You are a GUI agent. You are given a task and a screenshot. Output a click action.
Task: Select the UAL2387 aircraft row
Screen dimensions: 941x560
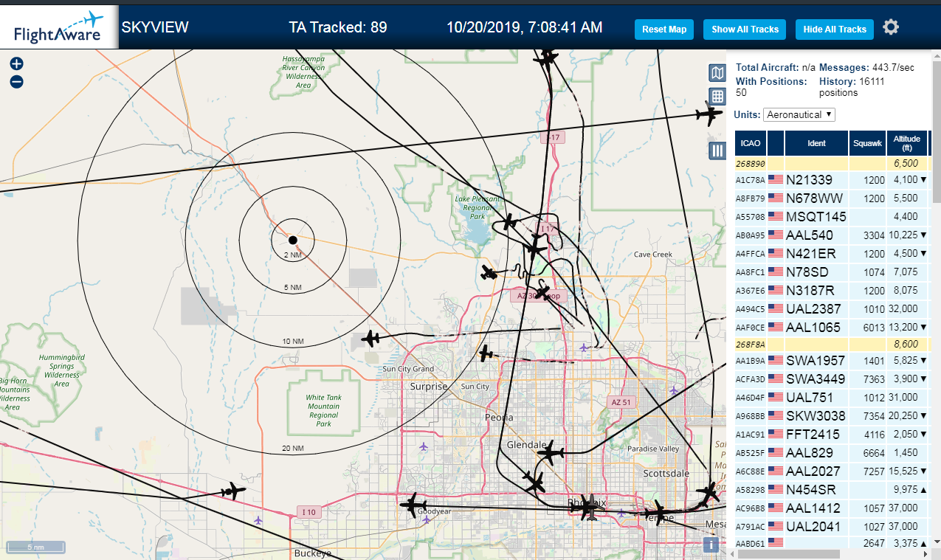point(833,309)
